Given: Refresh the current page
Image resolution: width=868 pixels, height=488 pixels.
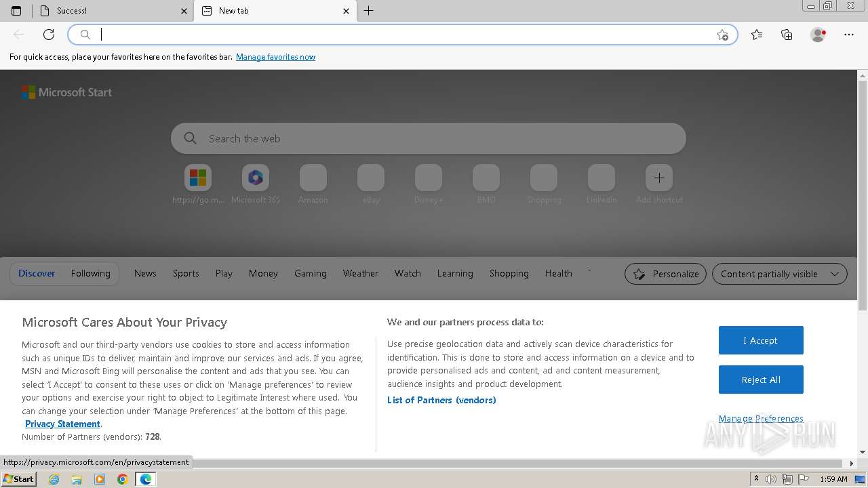Looking at the screenshot, I should pos(49,35).
